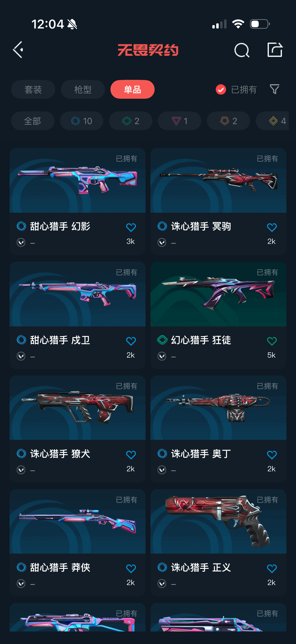296x644 pixels.
Task: Like 诛心猎手 奥丁 heart icon
Action: pos(272,455)
